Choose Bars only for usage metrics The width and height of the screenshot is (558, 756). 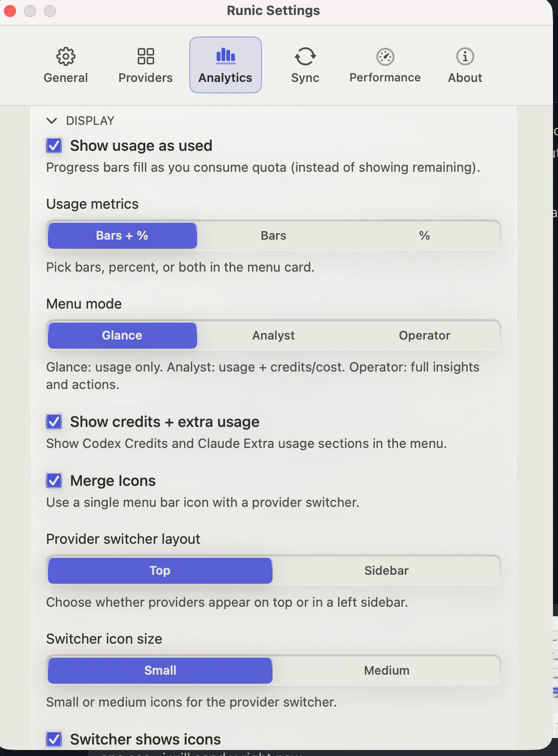pyautogui.click(x=274, y=236)
